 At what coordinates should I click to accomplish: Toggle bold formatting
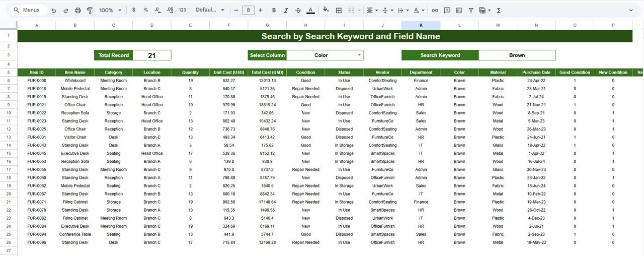274,10
